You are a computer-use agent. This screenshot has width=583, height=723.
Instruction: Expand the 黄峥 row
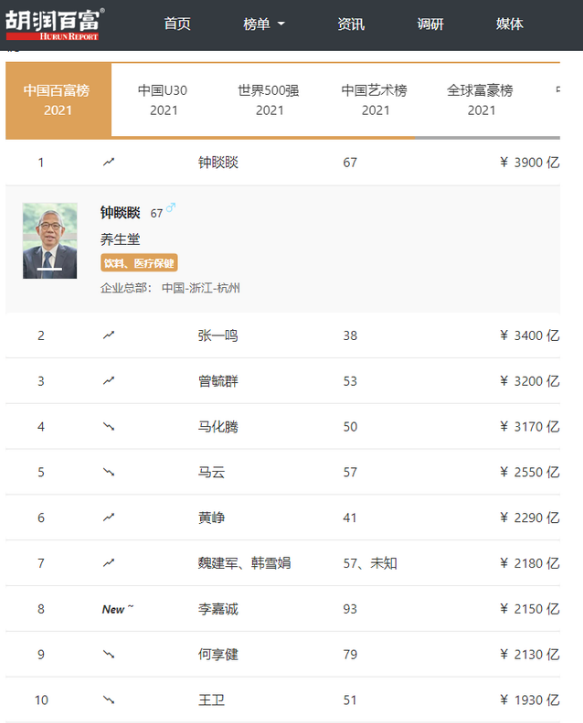(x=283, y=517)
